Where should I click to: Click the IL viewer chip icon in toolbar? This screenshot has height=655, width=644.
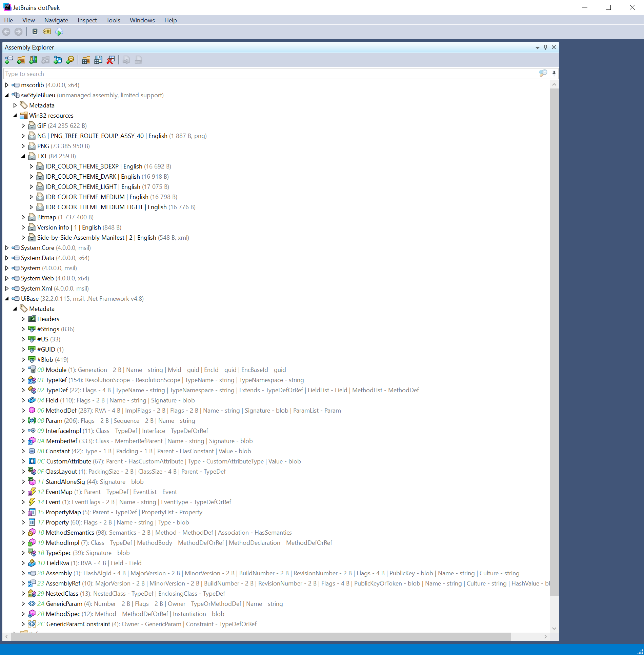(35, 32)
